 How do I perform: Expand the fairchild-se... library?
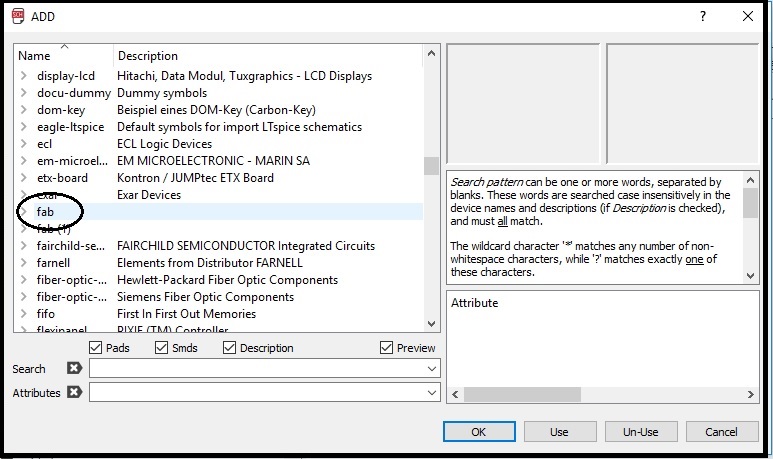pos(23,246)
